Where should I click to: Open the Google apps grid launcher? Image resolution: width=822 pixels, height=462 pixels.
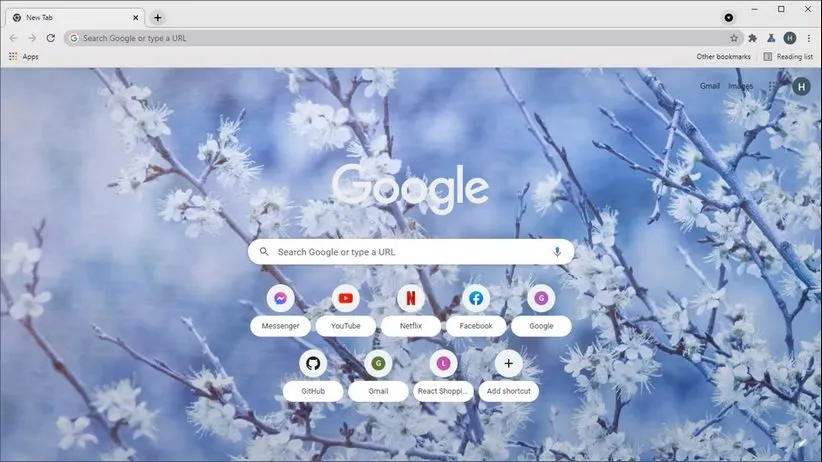coord(772,86)
